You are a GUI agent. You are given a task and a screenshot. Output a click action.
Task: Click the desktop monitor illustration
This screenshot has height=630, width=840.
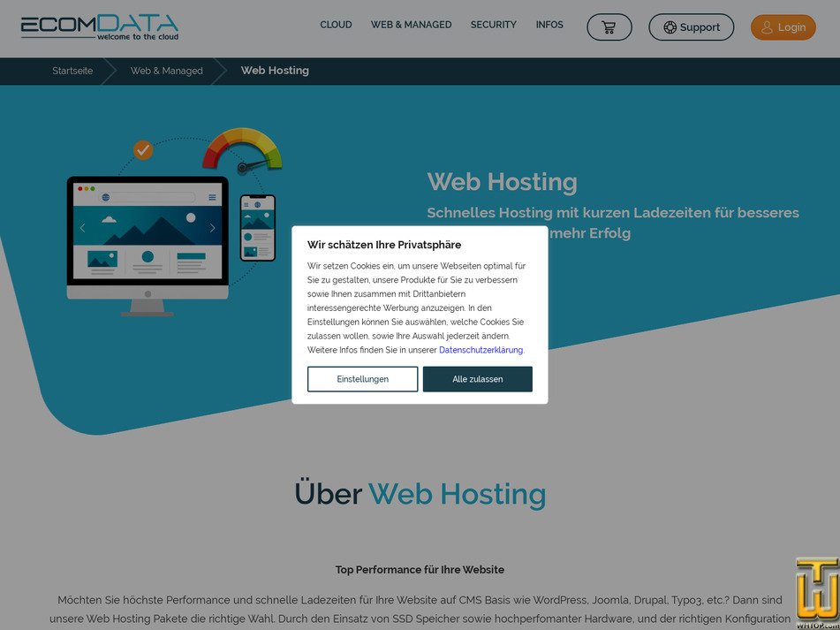point(148,246)
